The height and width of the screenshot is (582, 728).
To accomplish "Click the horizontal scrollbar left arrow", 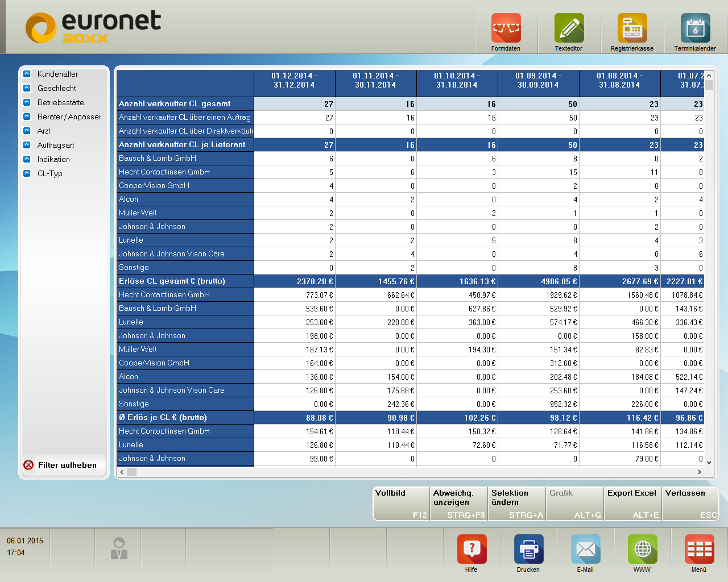I will point(122,472).
